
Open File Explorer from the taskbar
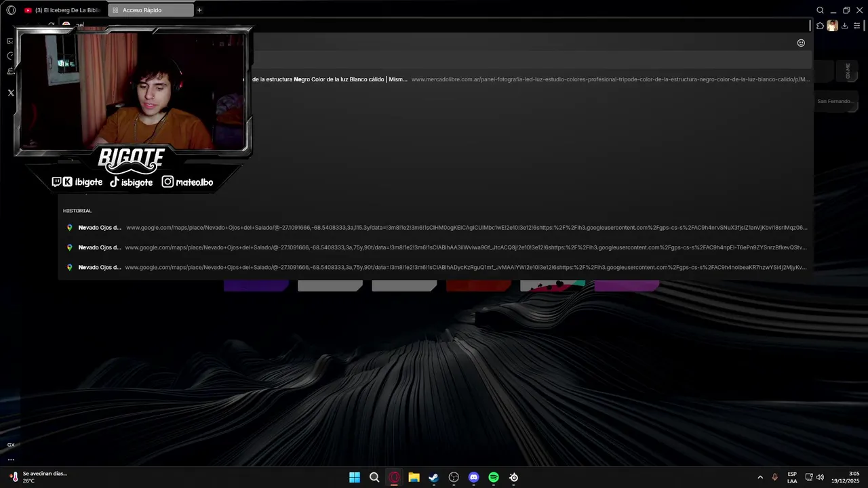tap(414, 477)
